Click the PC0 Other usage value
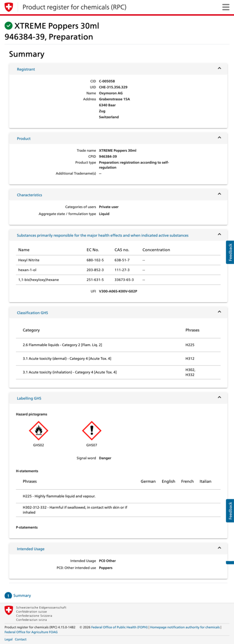 (107, 561)
